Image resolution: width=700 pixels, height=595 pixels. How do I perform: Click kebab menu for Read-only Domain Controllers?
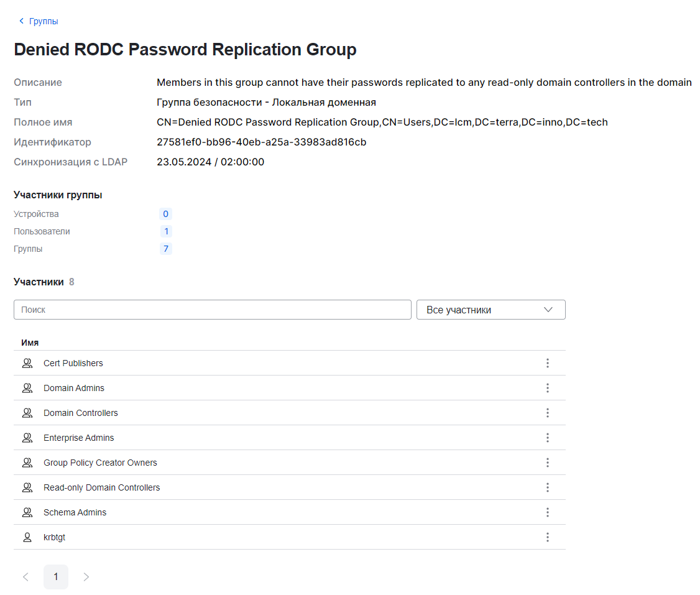click(x=547, y=487)
